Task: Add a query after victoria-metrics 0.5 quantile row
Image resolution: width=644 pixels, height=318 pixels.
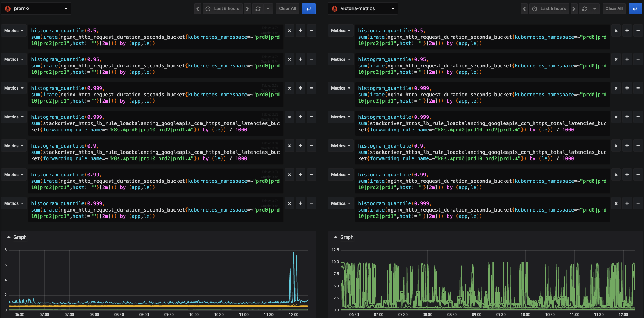Action: coord(627,31)
